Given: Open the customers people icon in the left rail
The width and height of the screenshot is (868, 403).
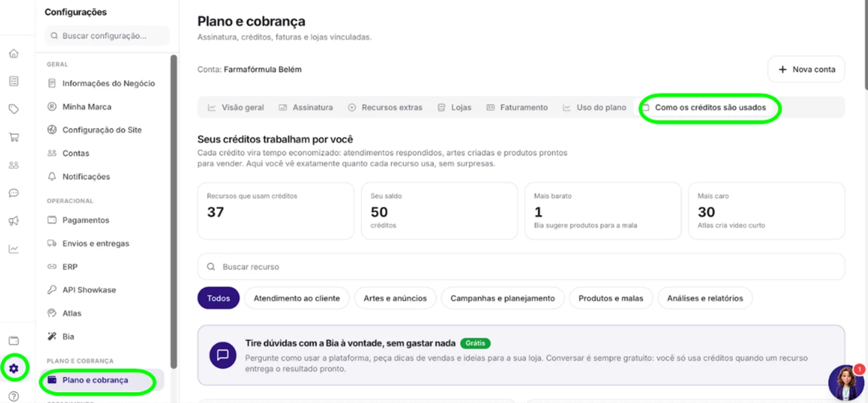Looking at the screenshot, I should (x=14, y=165).
